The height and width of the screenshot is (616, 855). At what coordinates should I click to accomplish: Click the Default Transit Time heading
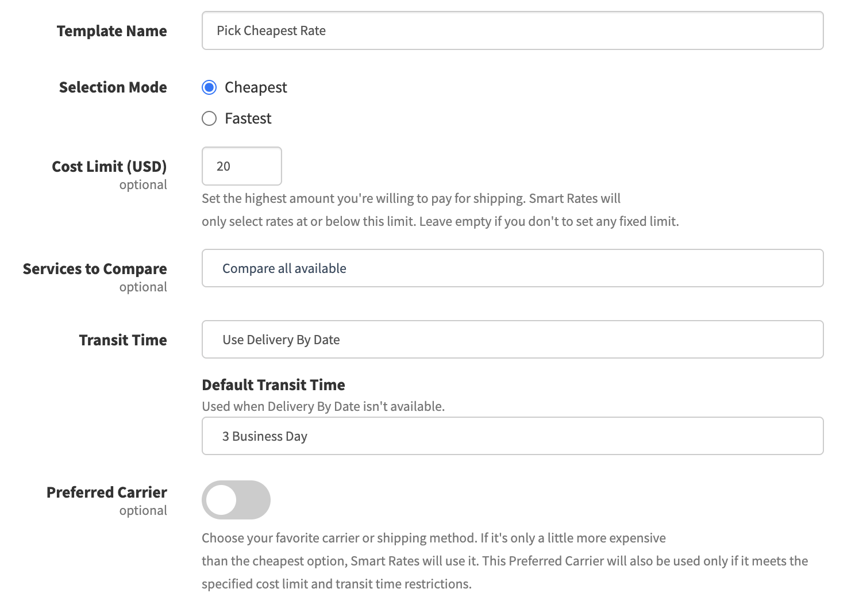point(274,385)
